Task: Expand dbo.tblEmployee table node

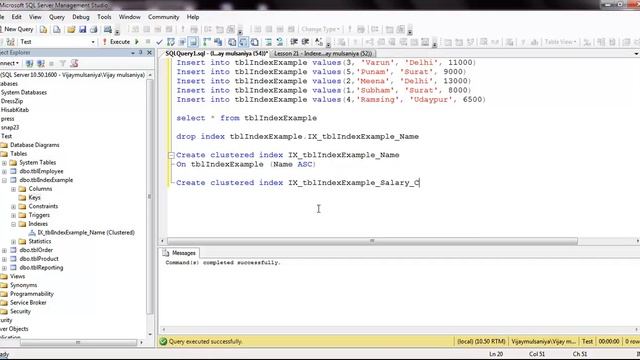Action: 4,171
